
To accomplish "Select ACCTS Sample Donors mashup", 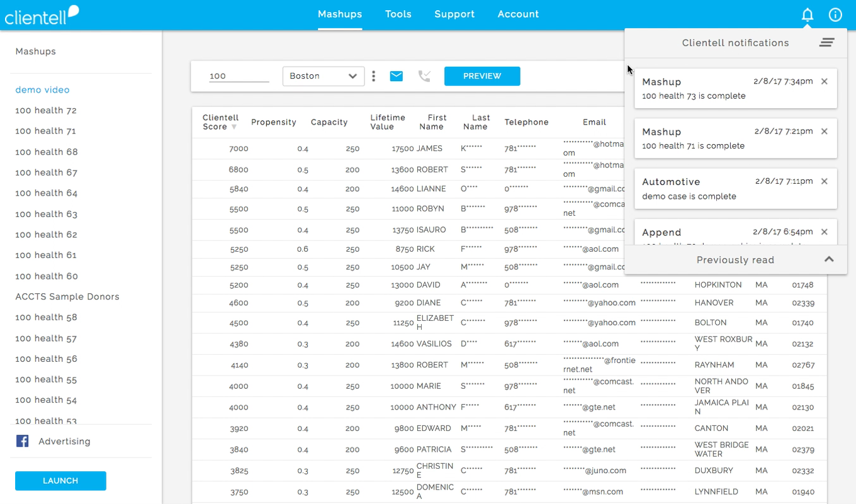I will pos(67,296).
